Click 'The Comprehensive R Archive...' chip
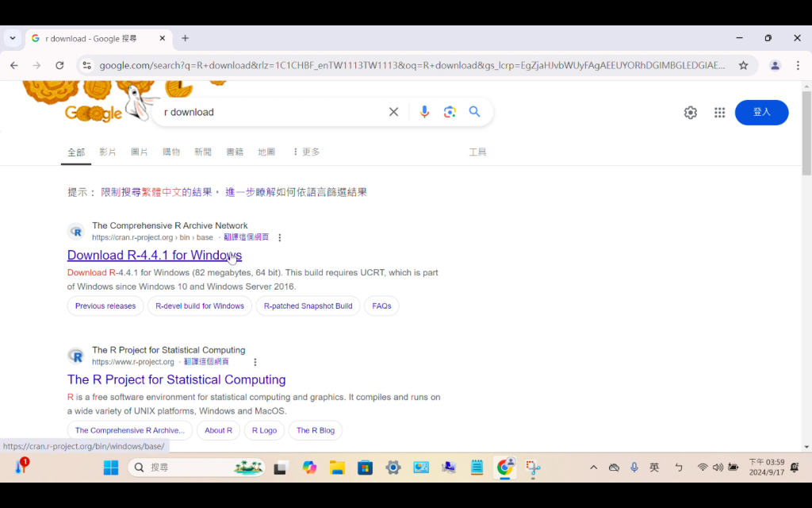This screenshot has width=812, height=508. click(129, 430)
